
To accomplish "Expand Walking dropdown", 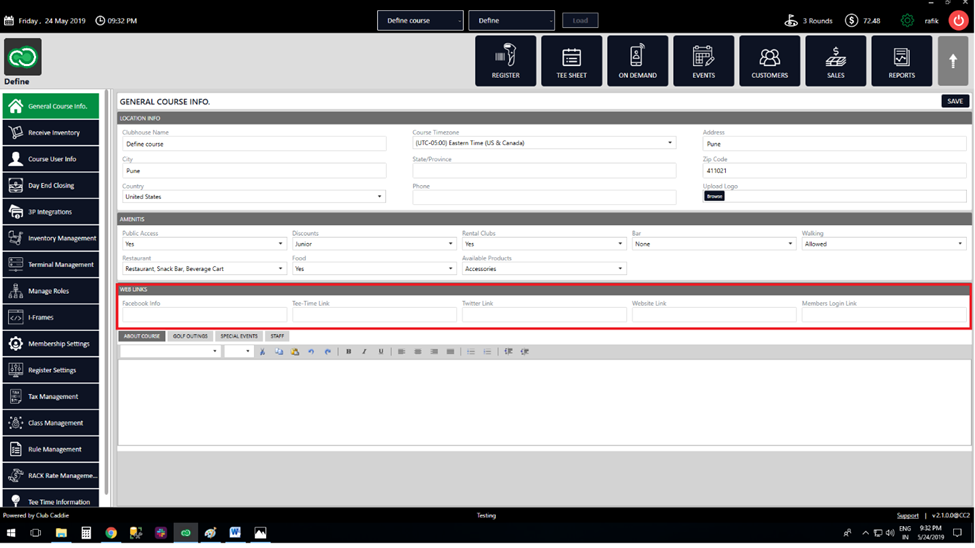I will [884, 244].
